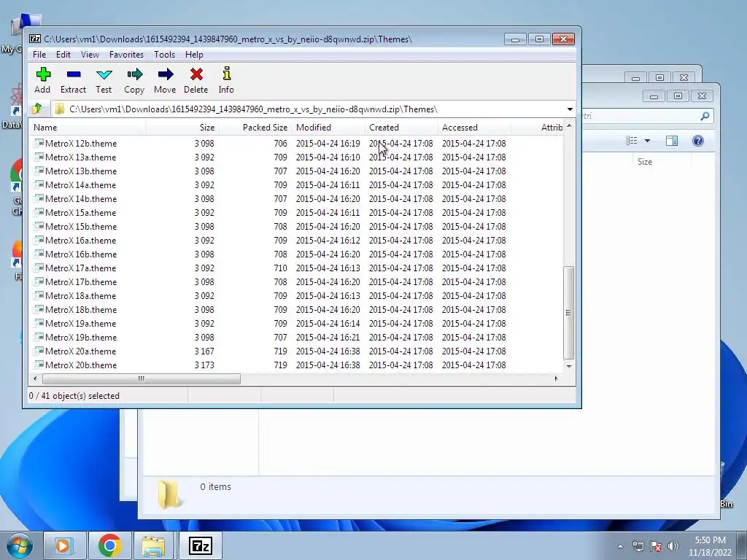747x560 pixels.
Task: Open Google Chrome from the taskbar
Action: pos(109,545)
